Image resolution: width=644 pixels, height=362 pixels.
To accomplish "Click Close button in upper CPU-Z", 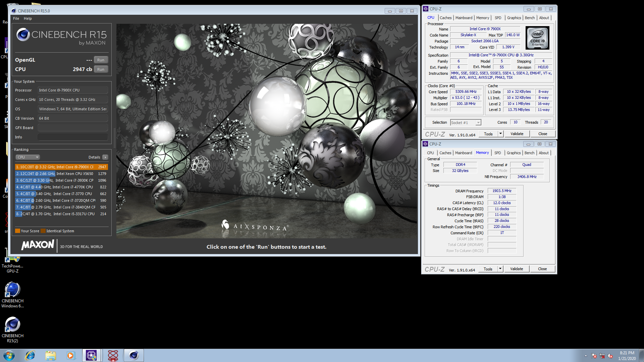I will pos(543,134).
